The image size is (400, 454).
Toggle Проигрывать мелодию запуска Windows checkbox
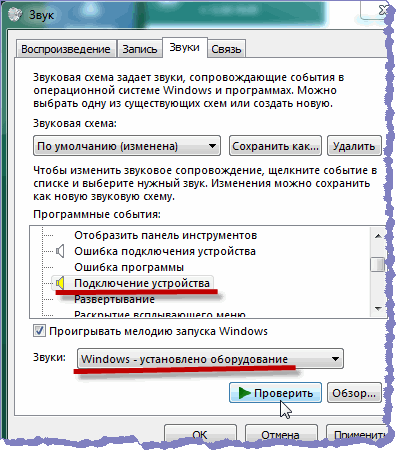click(x=39, y=331)
